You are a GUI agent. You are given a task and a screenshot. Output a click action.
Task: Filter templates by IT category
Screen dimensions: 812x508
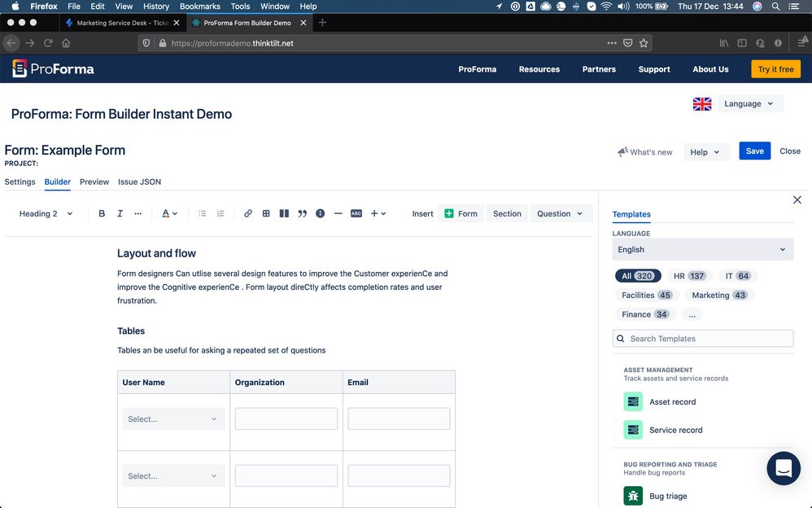(738, 276)
